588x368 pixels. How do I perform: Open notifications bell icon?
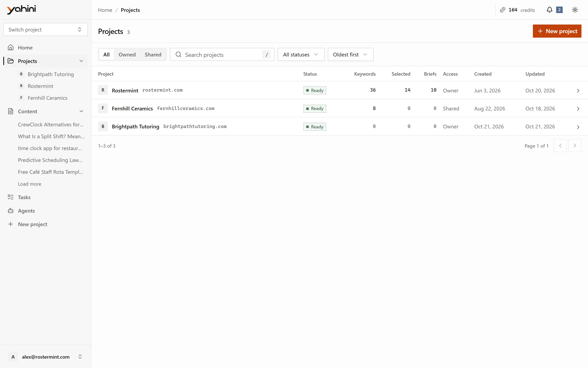[549, 10]
